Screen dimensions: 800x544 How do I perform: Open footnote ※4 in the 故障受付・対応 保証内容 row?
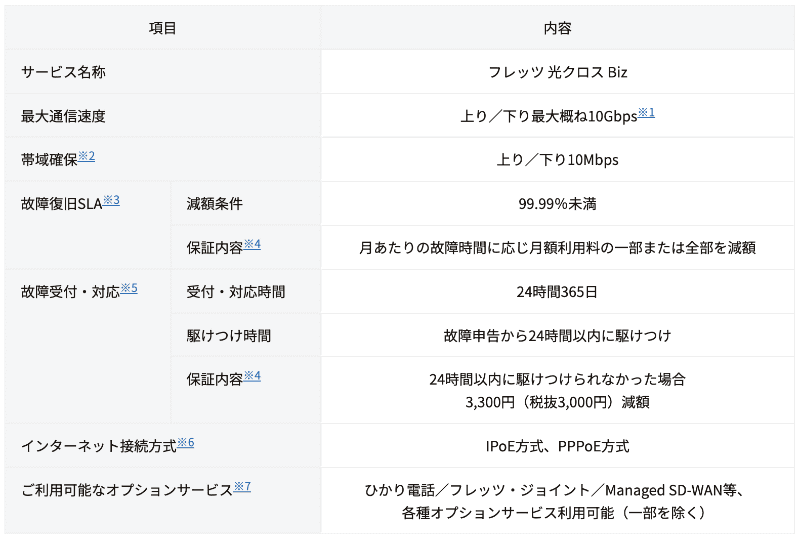pos(252,376)
